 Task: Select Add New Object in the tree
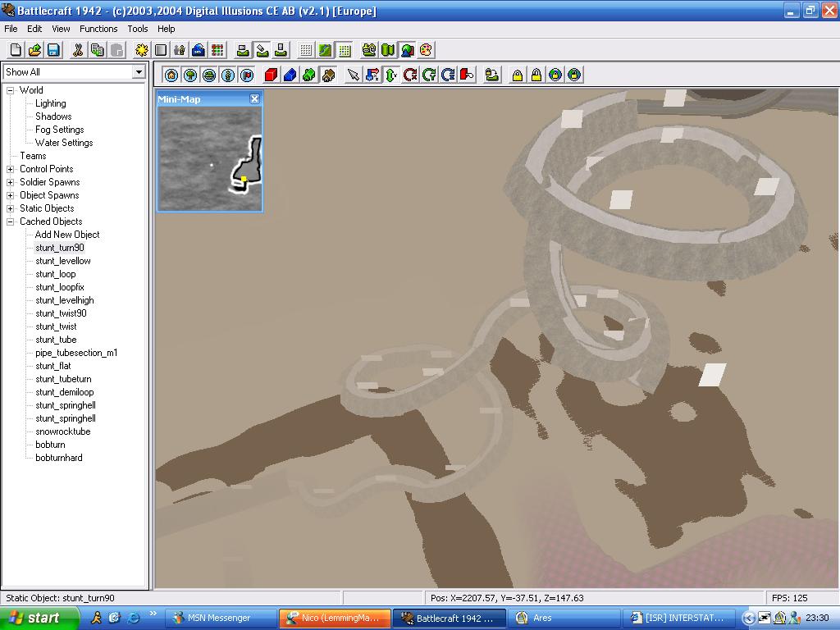click(67, 235)
